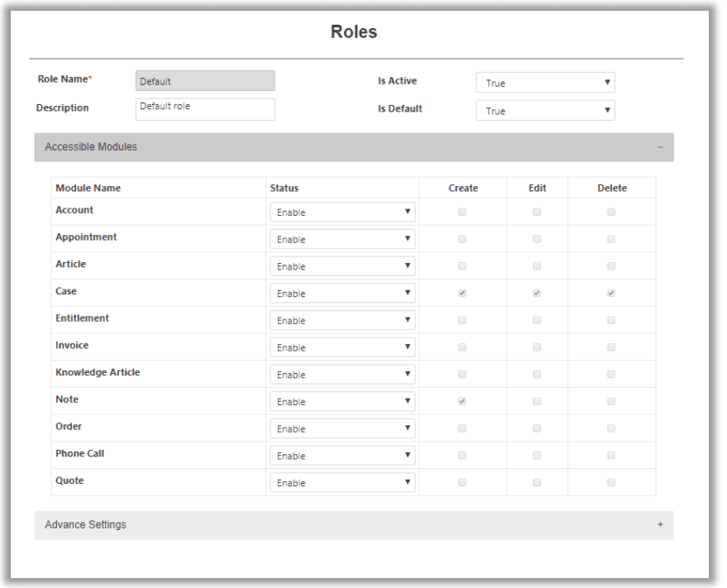Open the Is Active dropdown
This screenshot has width=727, height=588.
[x=545, y=83]
